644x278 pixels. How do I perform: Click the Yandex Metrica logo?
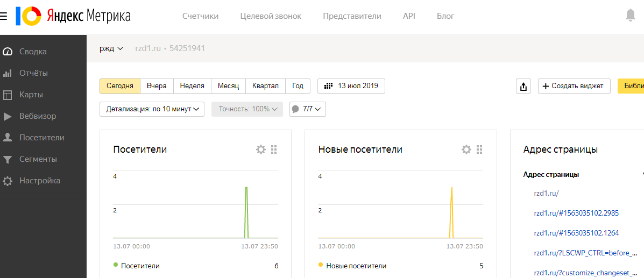(74, 16)
